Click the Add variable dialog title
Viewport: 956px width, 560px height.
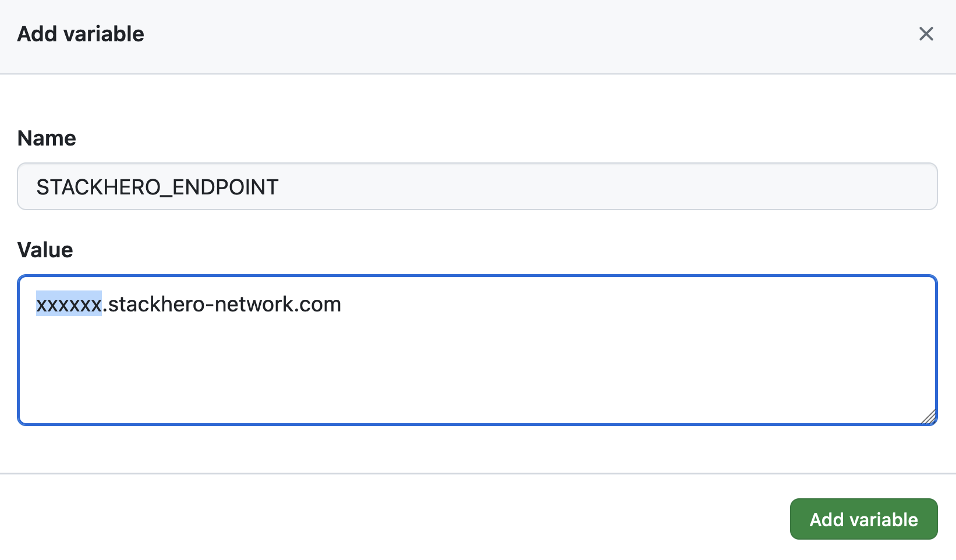(80, 34)
